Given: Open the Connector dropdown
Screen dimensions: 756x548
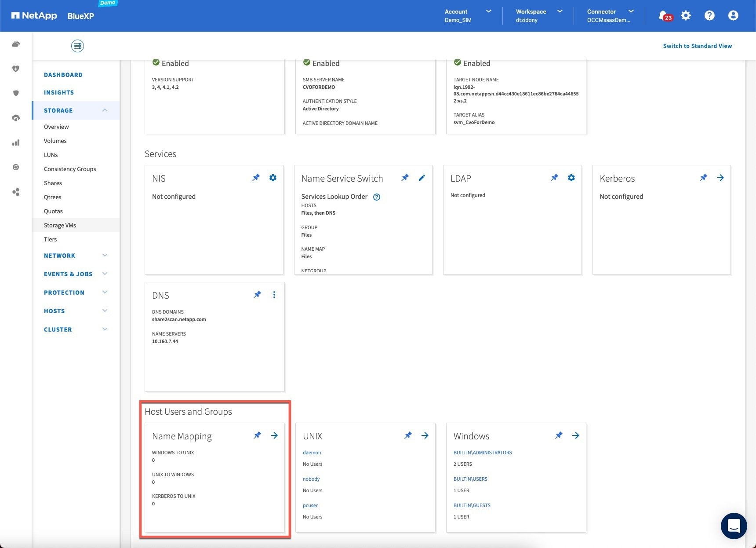Looking at the screenshot, I should coord(610,15).
